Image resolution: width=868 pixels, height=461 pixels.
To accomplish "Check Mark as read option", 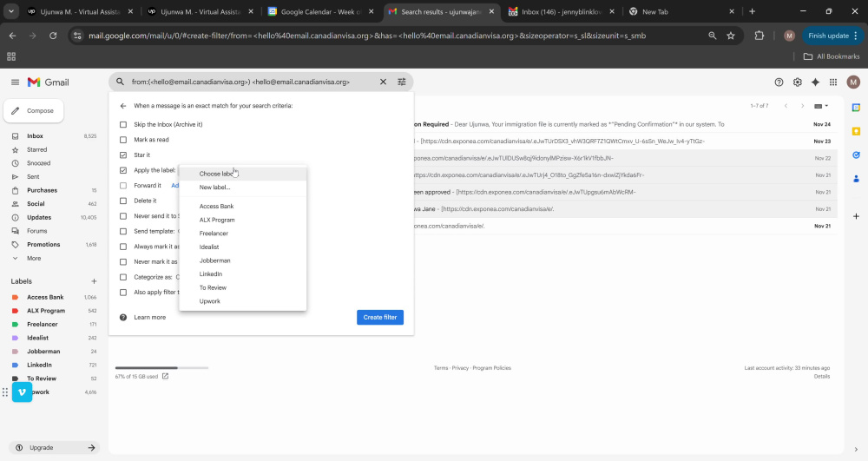I will click(123, 140).
